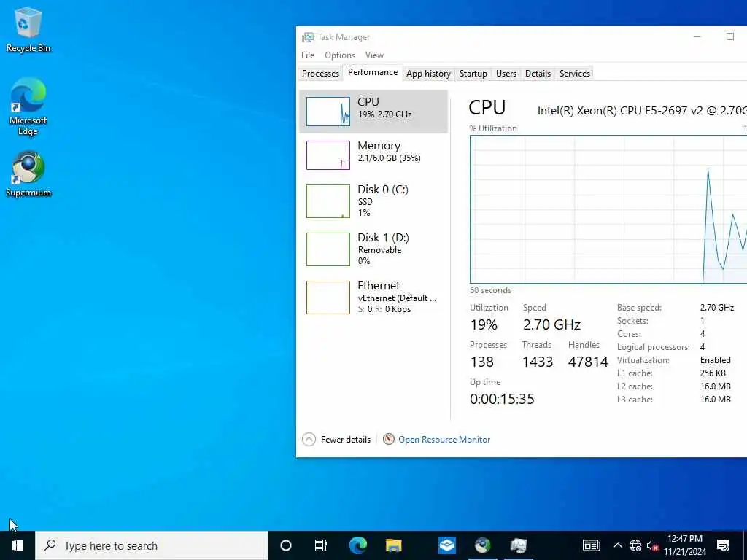This screenshot has height=560, width=747.
Task: Select the Performance tab
Action: pyautogui.click(x=373, y=72)
